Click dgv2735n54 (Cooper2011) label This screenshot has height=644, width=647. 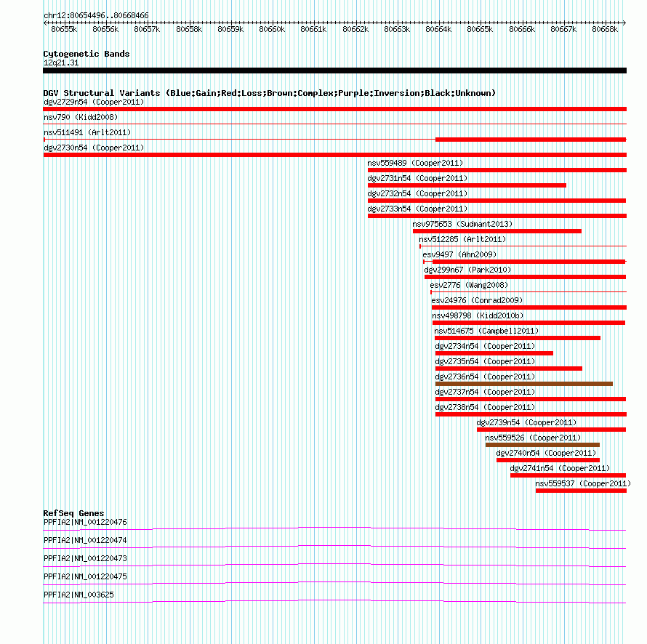[x=485, y=361]
